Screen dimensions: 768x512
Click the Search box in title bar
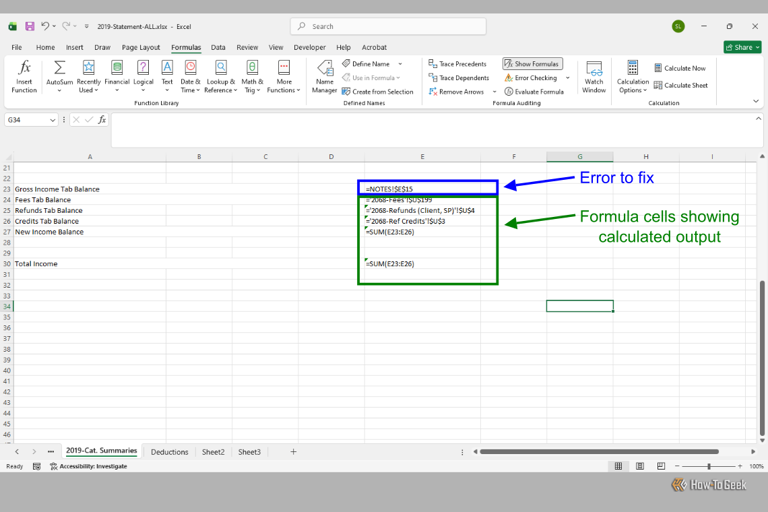(x=388, y=26)
